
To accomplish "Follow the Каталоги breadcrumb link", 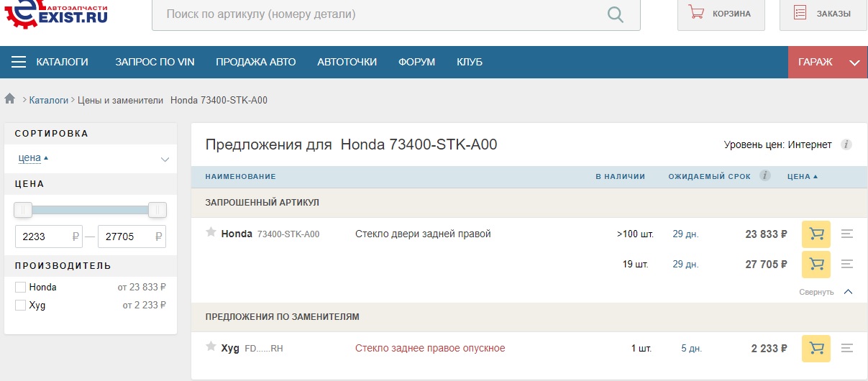I will [49, 100].
